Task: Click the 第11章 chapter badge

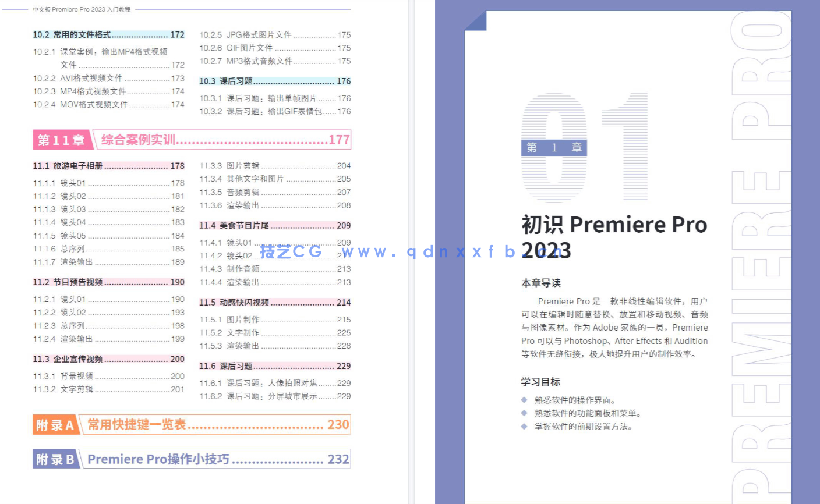Action: (61, 140)
